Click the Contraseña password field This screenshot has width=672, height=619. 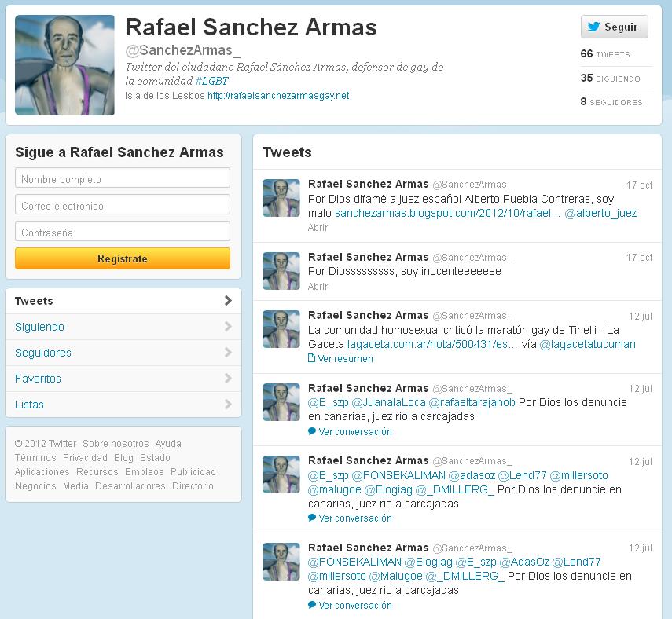point(123,232)
